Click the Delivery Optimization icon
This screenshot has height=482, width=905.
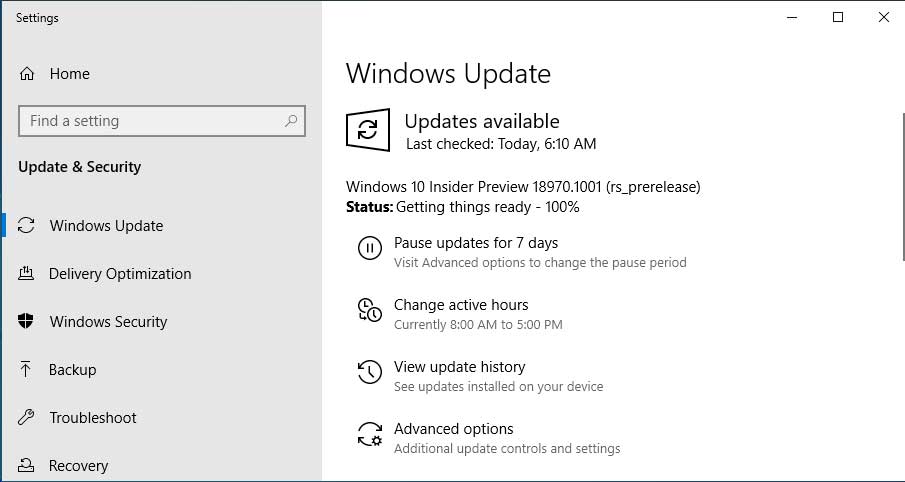click(x=26, y=273)
